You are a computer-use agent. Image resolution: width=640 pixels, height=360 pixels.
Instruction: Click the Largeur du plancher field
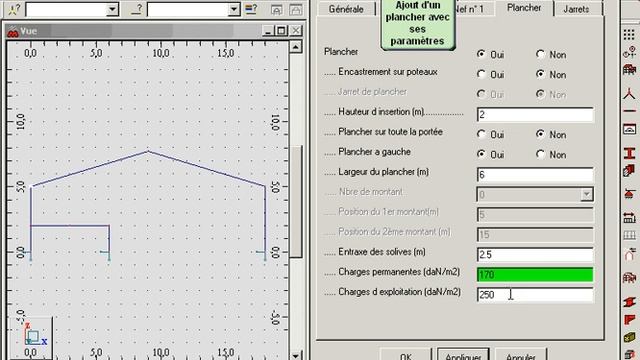click(x=535, y=175)
